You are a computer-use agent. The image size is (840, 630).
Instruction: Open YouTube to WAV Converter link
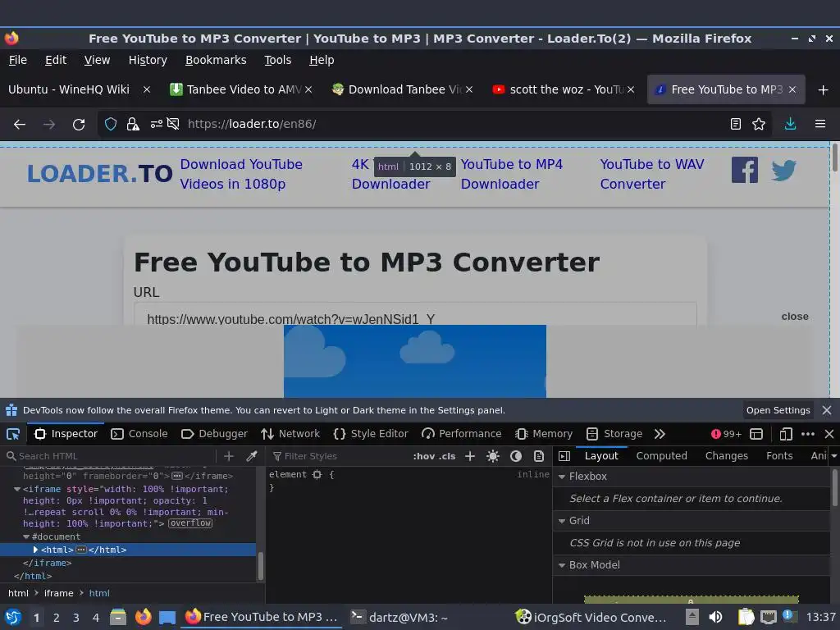coord(652,174)
